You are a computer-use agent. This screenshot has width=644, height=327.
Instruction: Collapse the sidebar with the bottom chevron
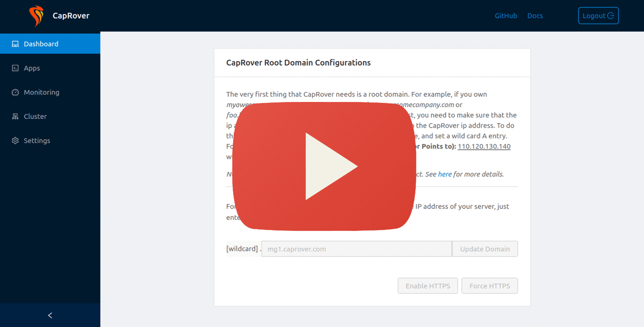tap(50, 316)
